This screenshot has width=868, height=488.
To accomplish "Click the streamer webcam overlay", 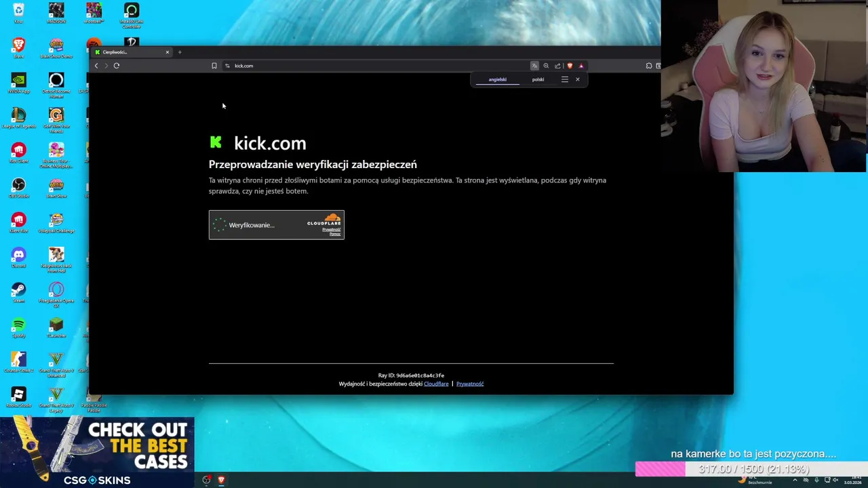I will coord(764,86).
